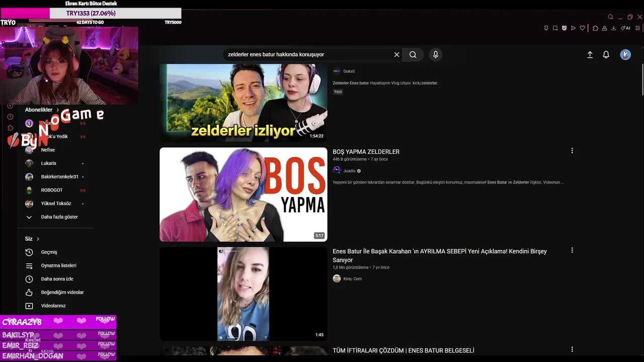The height and width of the screenshot is (362, 644).
Task: Open the browser extensions cube icon
Action: [596, 28]
